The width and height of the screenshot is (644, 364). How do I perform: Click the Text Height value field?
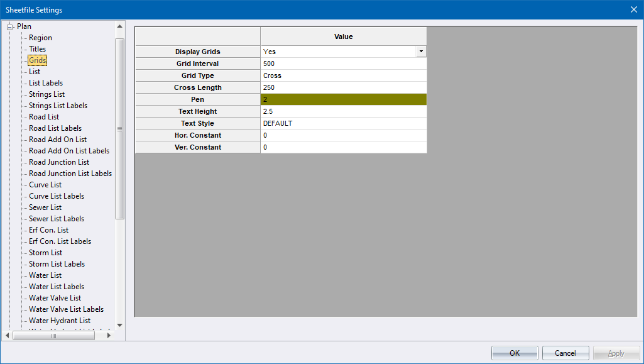pos(343,111)
